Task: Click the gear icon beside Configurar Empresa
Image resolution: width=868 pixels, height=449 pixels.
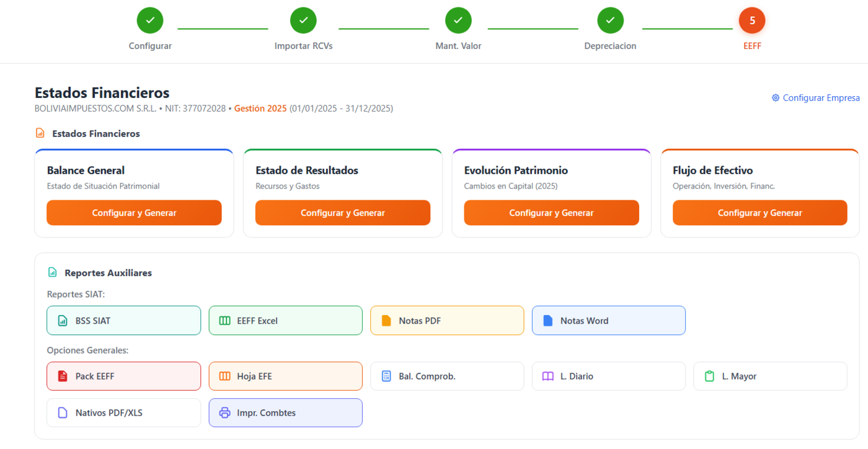Action: (x=775, y=98)
